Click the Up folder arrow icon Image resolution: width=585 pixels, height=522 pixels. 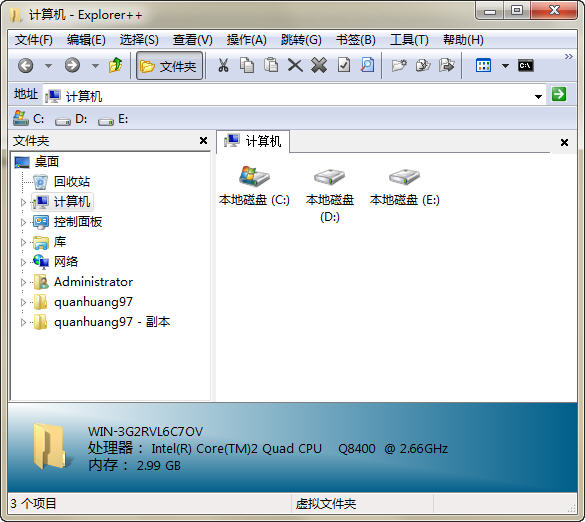click(115, 66)
